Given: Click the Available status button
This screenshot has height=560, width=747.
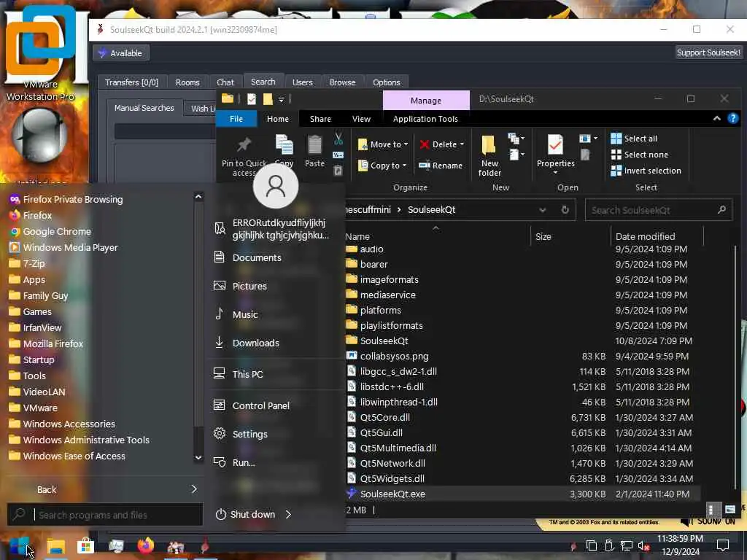Looking at the screenshot, I should (x=121, y=52).
